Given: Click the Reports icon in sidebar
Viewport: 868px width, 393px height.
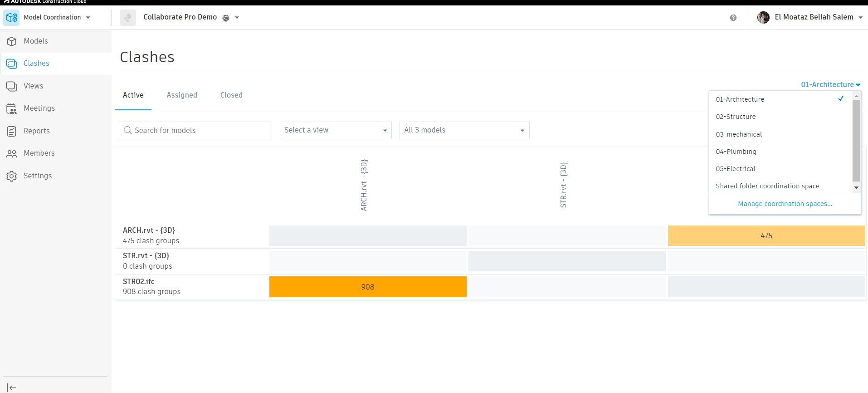Looking at the screenshot, I should (12, 131).
